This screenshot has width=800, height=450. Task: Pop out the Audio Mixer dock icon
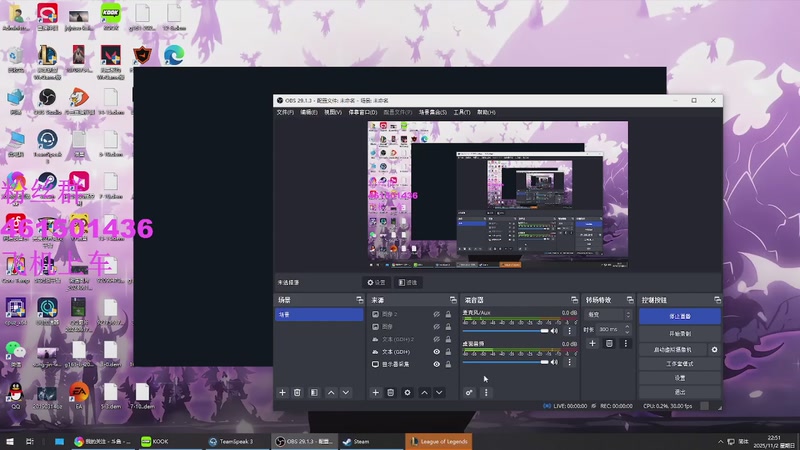pos(574,300)
